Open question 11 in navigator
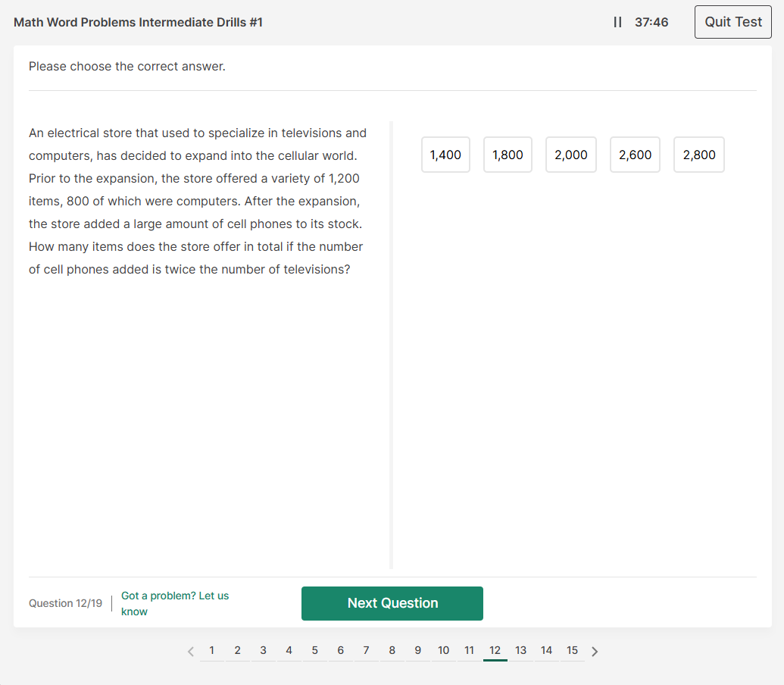 click(470, 650)
